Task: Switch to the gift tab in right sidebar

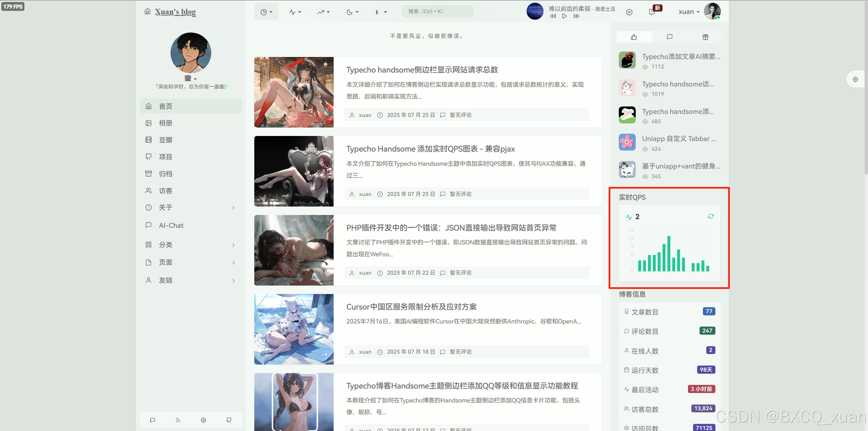Action: 705,37
